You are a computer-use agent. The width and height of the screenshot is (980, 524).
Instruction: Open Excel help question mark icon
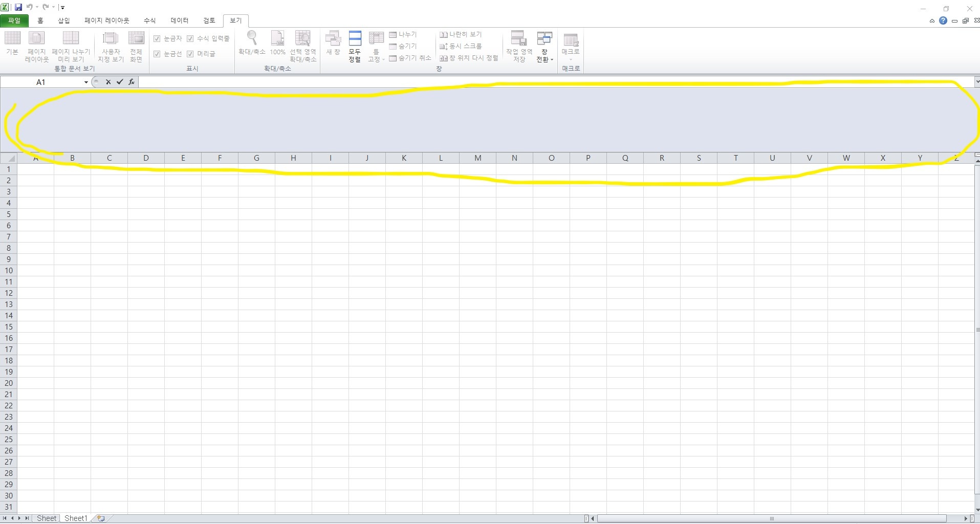coord(943,21)
